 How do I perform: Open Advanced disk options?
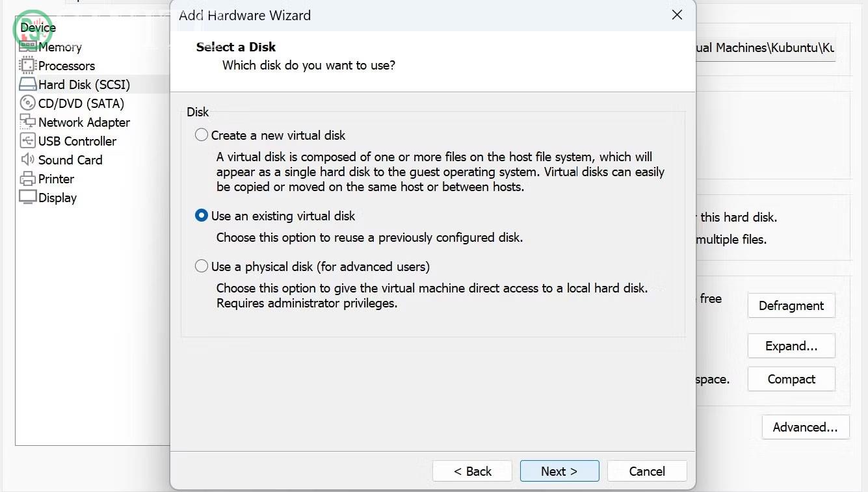(805, 427)
